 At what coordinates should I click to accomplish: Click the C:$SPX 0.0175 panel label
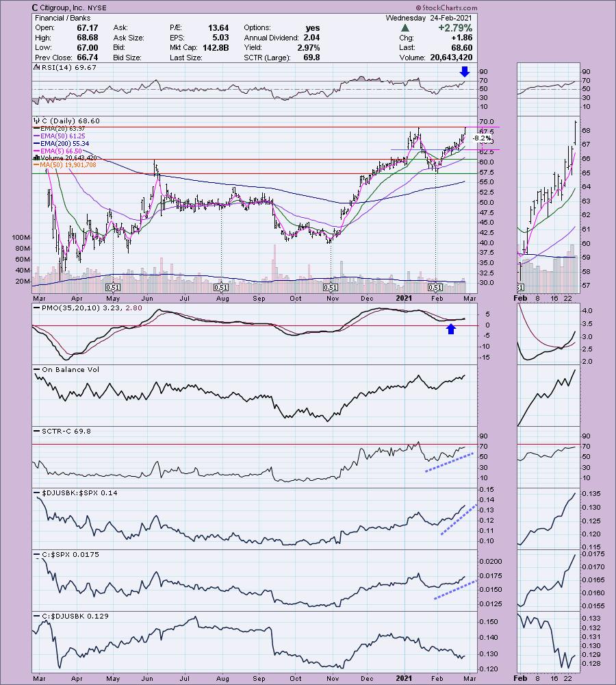click(x=70, y=554)
